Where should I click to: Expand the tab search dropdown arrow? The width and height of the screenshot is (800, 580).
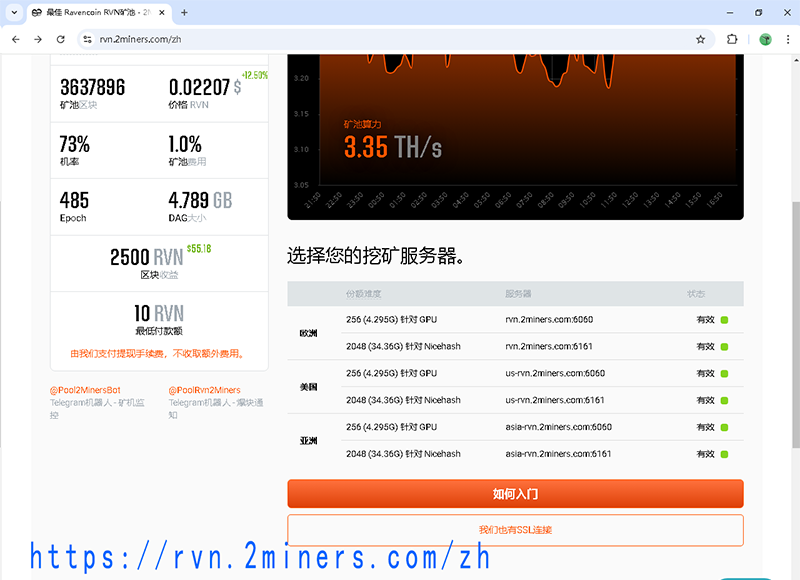pyautogui.click(x=14, y=12)
